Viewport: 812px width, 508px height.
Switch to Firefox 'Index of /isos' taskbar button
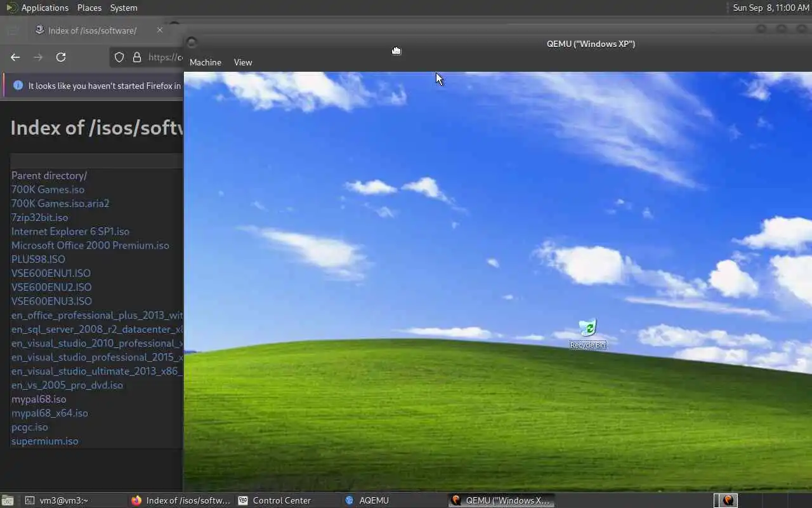180,500
